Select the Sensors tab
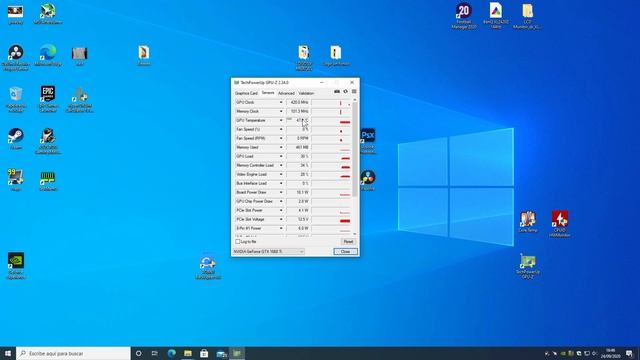640x360 pixels. point(268,93)
